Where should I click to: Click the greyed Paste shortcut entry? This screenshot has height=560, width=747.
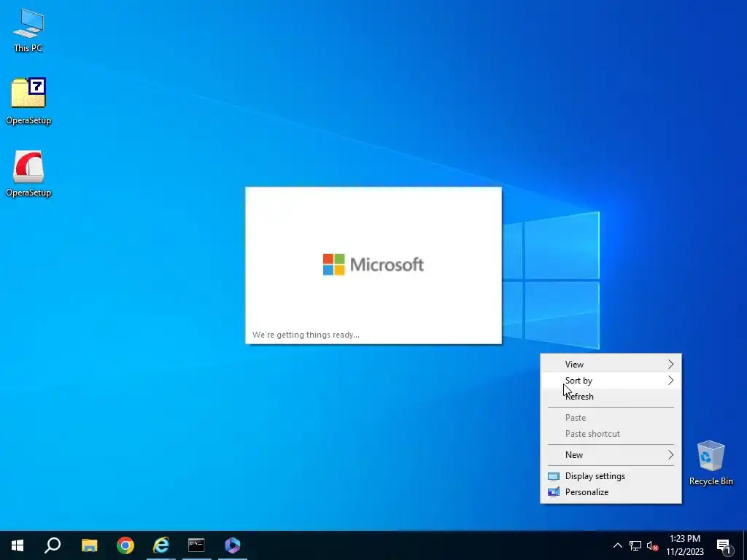pos(611,434)
